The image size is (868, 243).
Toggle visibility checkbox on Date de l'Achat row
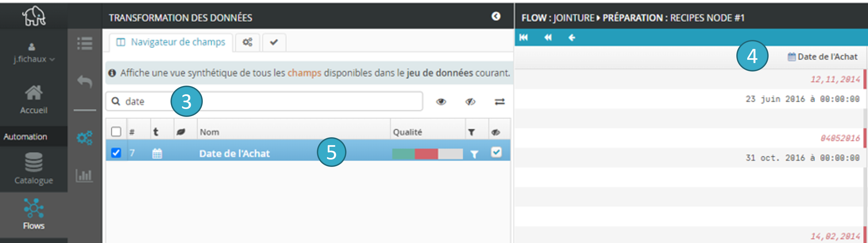point(496,152)
